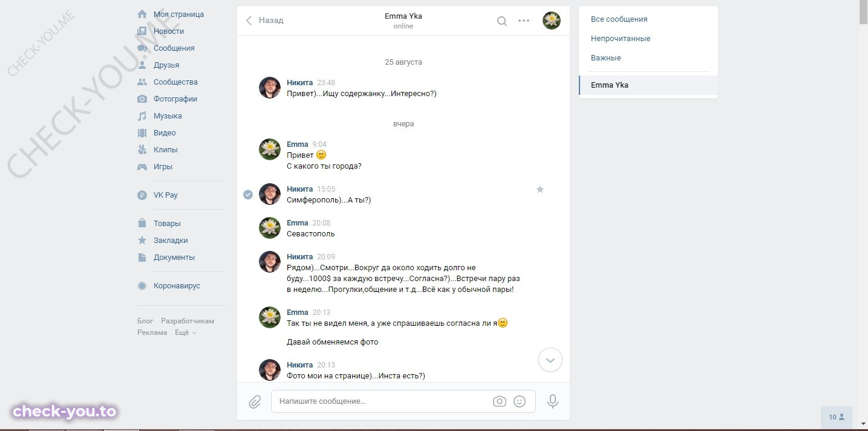
Task: Open Emma Yka profile from header name
Action: tap(403, 16)
